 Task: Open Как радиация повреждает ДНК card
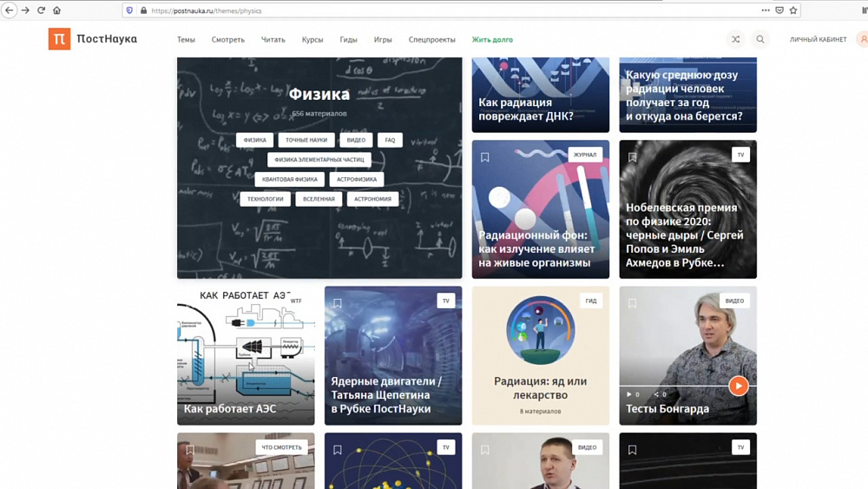coord(540,95)
